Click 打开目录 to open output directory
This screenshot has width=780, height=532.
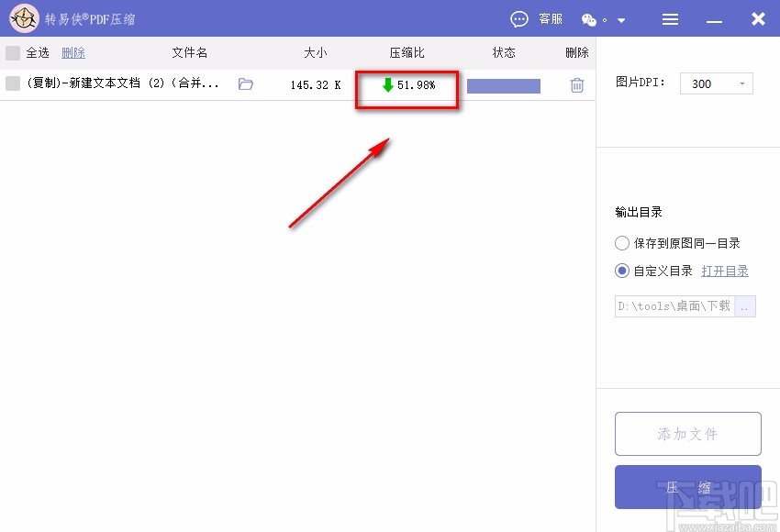point(725,270)
